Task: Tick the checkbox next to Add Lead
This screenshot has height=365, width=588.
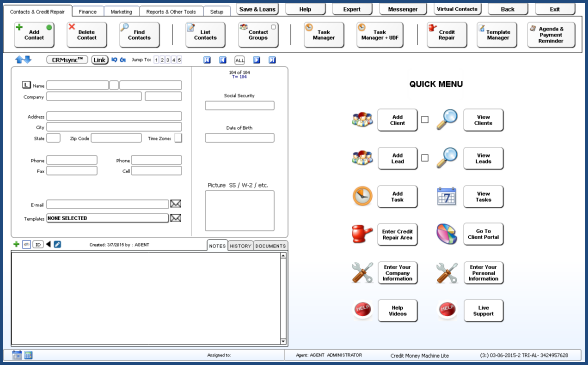Action: pyautogui.click(x=425, y=158)
